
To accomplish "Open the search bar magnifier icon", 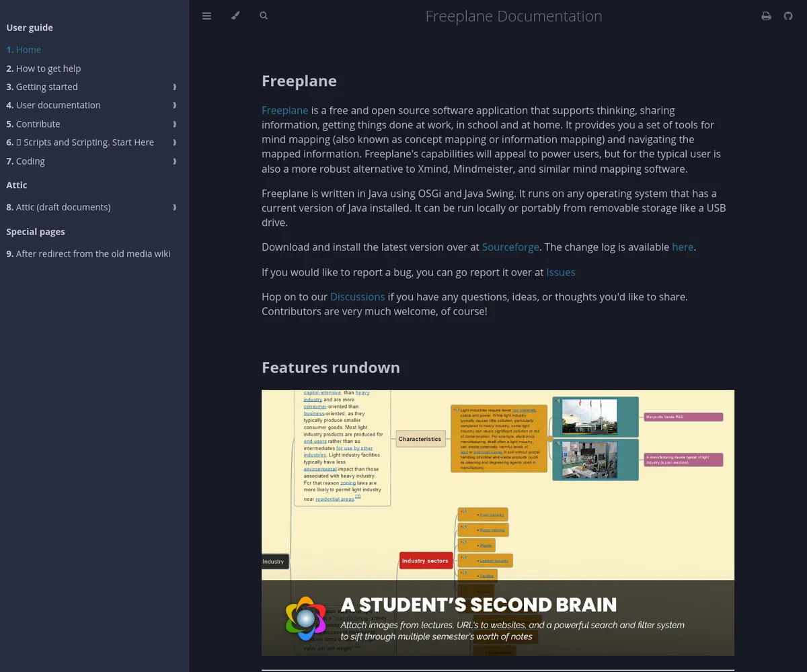I will pos(264,16).
